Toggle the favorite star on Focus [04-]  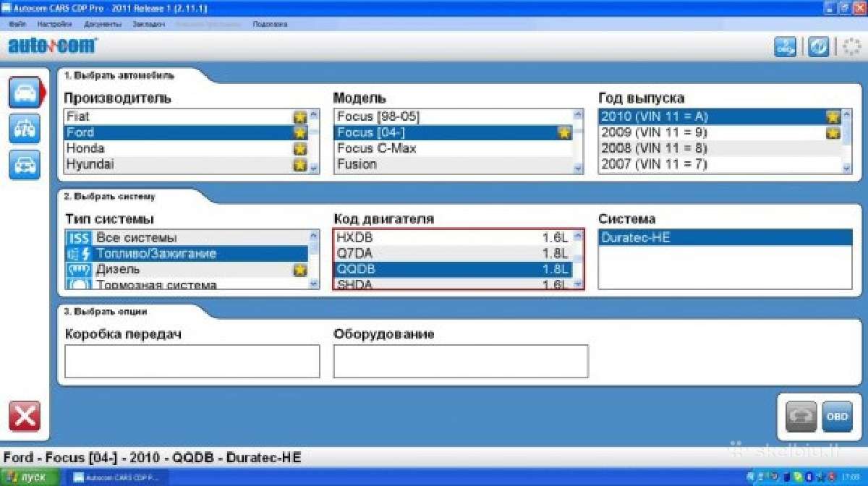[565, 133]
